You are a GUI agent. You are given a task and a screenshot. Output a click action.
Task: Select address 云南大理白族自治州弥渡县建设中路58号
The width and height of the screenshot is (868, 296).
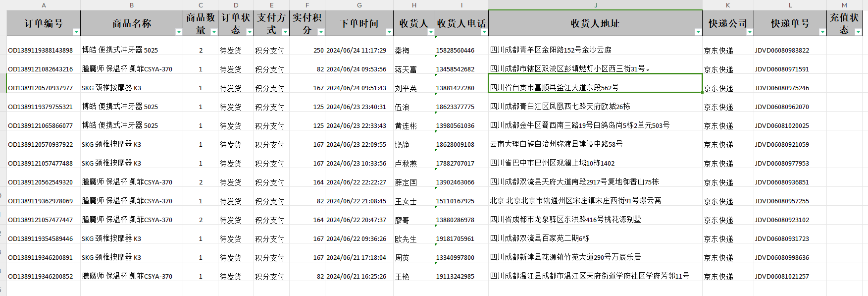[x=557, y=144]
